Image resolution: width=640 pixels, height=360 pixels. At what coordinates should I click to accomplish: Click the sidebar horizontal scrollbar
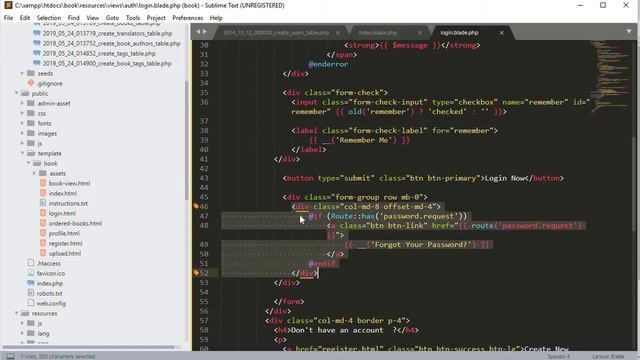(89, 347)
